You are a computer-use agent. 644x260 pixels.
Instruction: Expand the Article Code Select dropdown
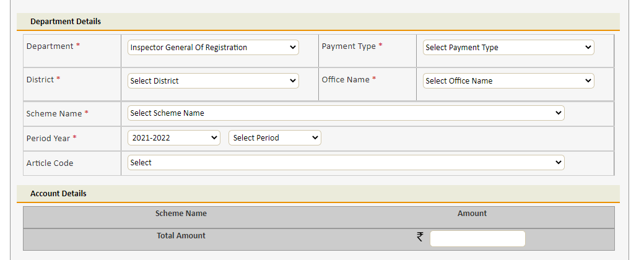point(346,163)
